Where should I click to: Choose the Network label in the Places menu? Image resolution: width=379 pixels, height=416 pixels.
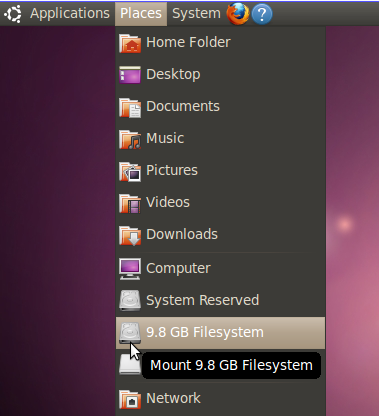173,398
